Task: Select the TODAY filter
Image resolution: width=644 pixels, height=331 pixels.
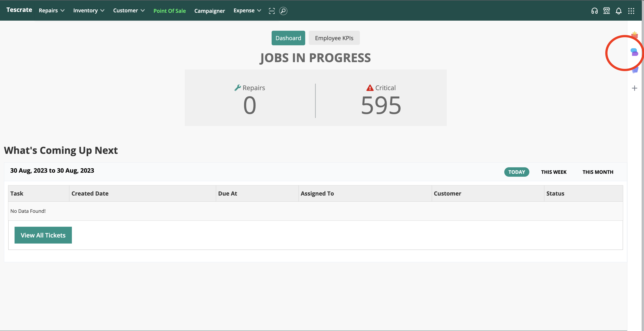Action: [x=517, y=172]
